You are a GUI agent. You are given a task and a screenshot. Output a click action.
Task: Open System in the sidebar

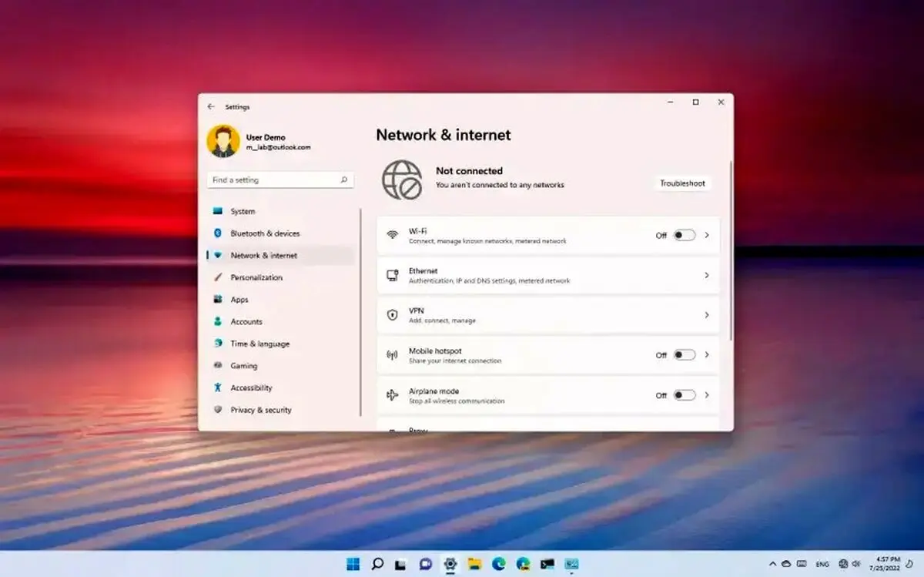[x=280, y=211]
